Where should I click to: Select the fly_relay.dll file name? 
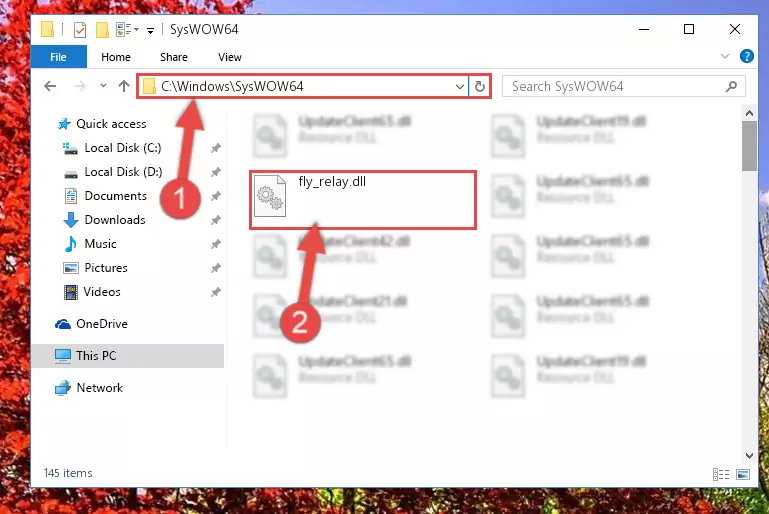[x=332, y=182]
